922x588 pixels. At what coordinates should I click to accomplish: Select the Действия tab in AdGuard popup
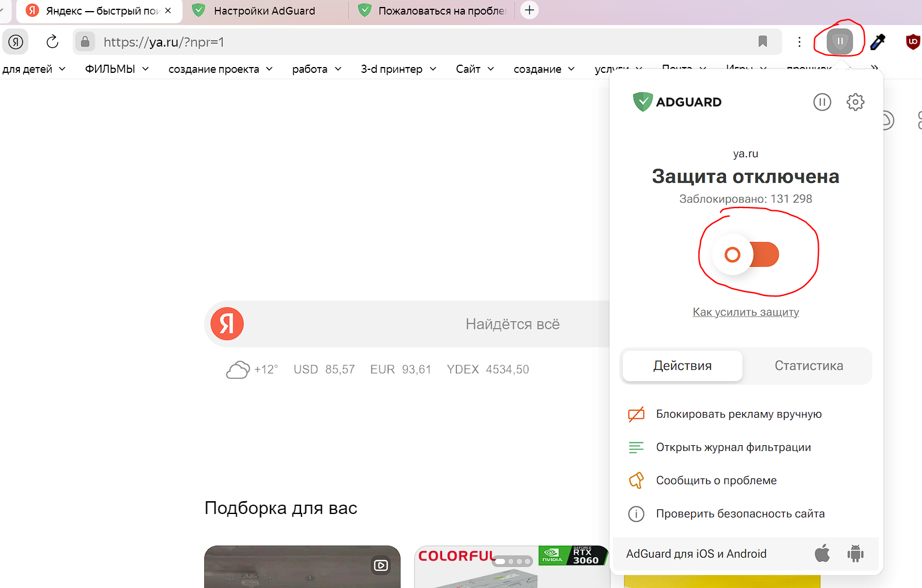pyautogui.click(x=682, y=366)
